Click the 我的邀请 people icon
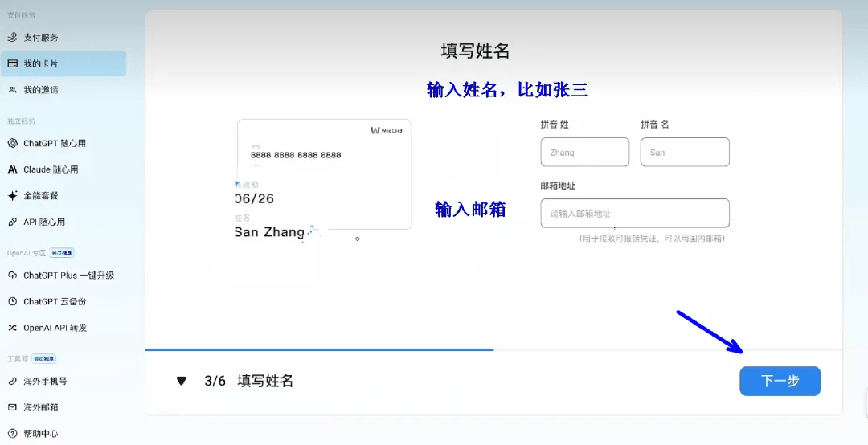This screenshot has height=445, width=868. (x=13, y=90)
